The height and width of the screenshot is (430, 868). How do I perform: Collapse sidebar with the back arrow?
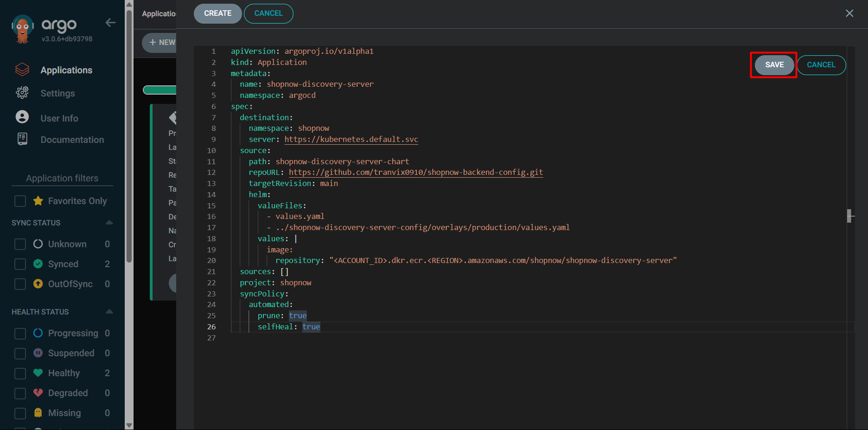[110, 23]
